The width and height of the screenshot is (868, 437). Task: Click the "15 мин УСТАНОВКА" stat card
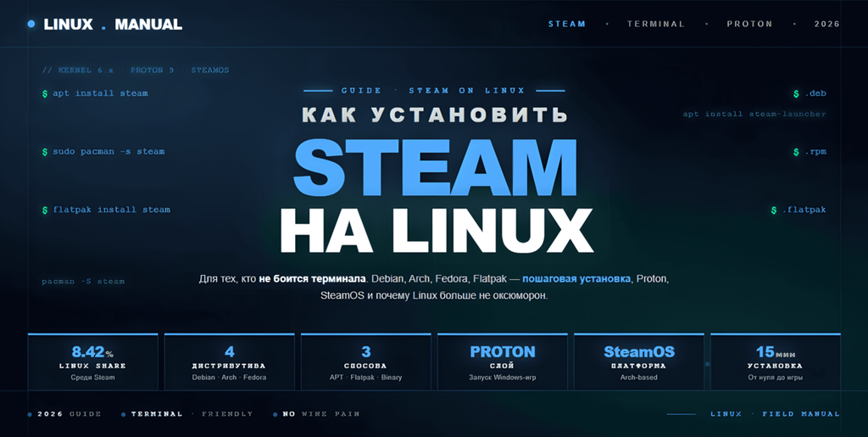coord(776,361)
